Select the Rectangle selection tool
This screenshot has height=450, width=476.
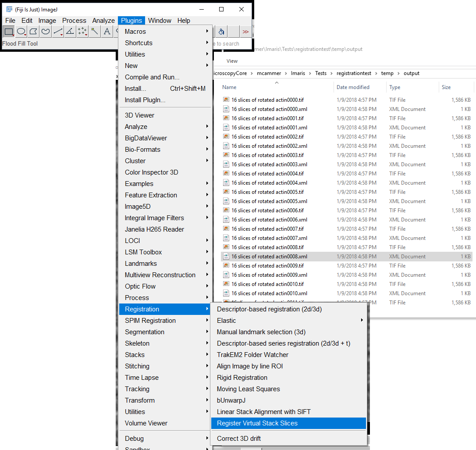pyautogui.click(x=8, y=32)
